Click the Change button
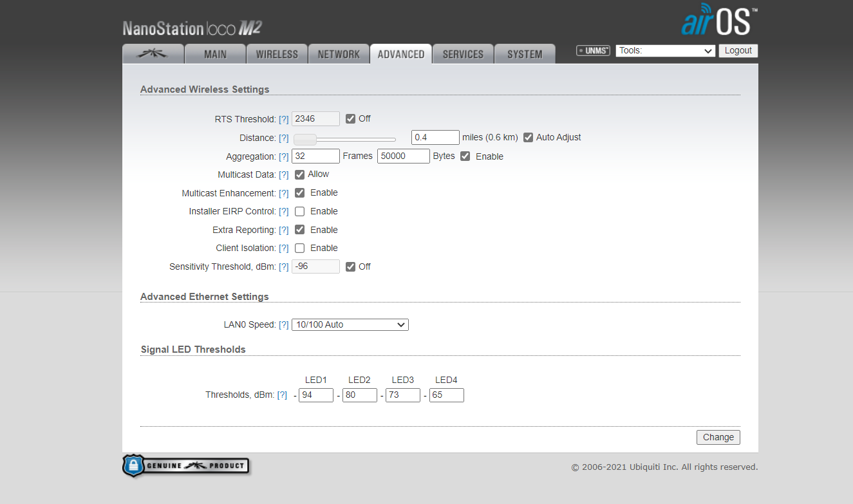 click(x=718, y=437)
